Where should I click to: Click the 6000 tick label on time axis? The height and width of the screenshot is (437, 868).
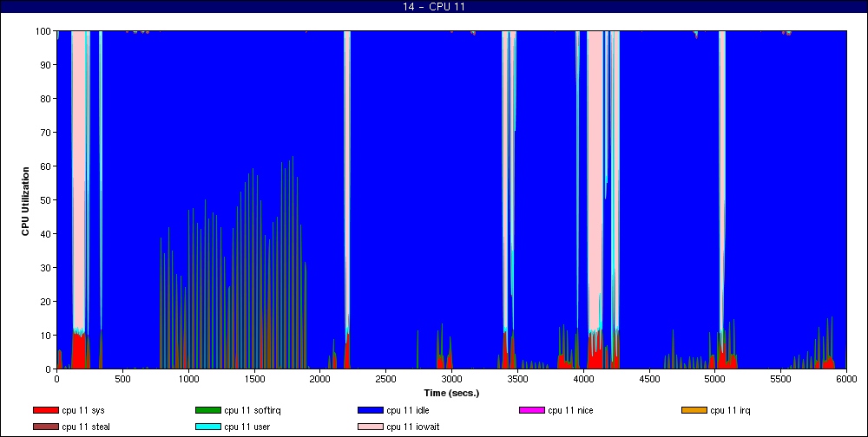point(847,379)
